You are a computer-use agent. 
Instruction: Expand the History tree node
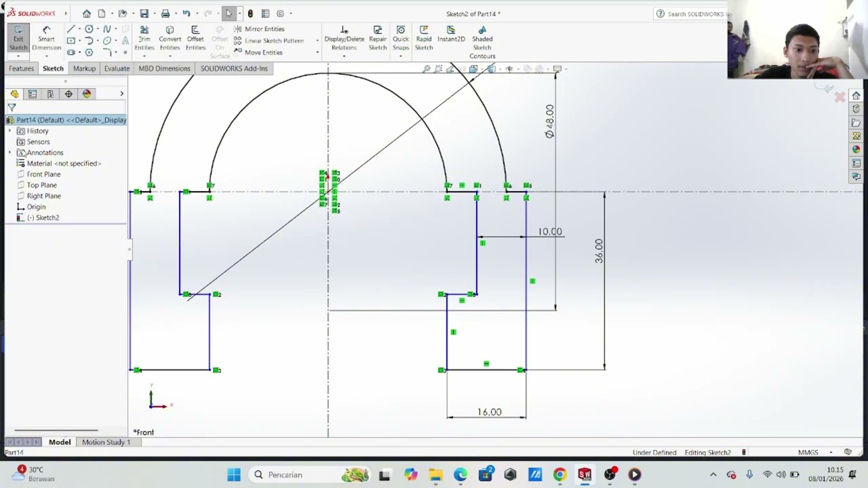(9, 131)
